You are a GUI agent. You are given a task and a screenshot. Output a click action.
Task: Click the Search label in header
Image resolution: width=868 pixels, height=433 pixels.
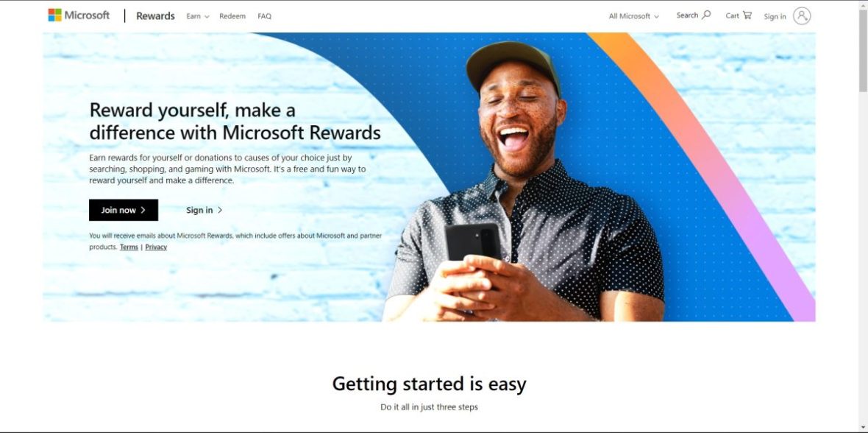(687, 15)
